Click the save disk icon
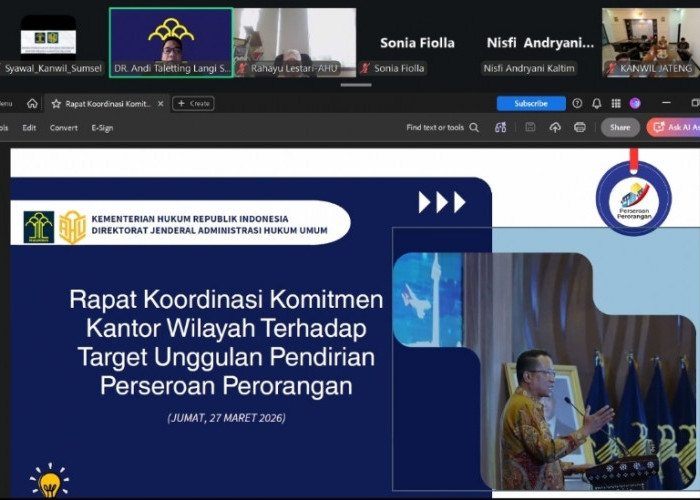The width and height of the screenshot is (700, 500). coord(530,128)
